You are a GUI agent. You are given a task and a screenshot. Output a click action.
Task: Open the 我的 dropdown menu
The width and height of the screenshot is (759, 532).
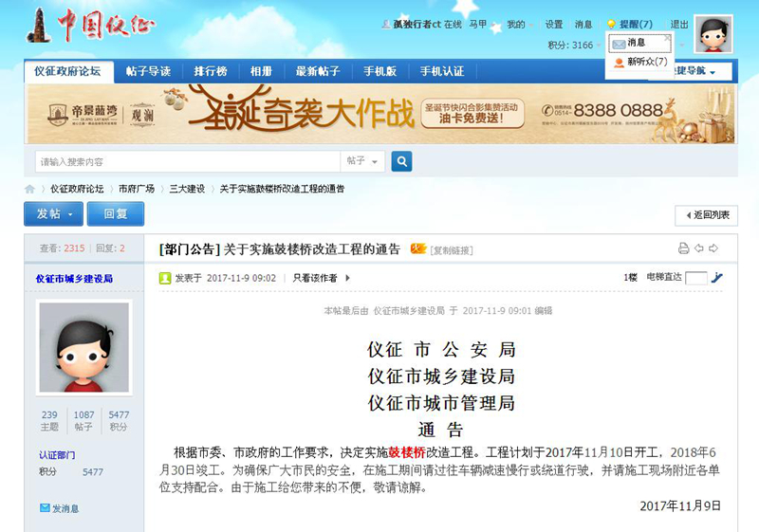[520, 25]
